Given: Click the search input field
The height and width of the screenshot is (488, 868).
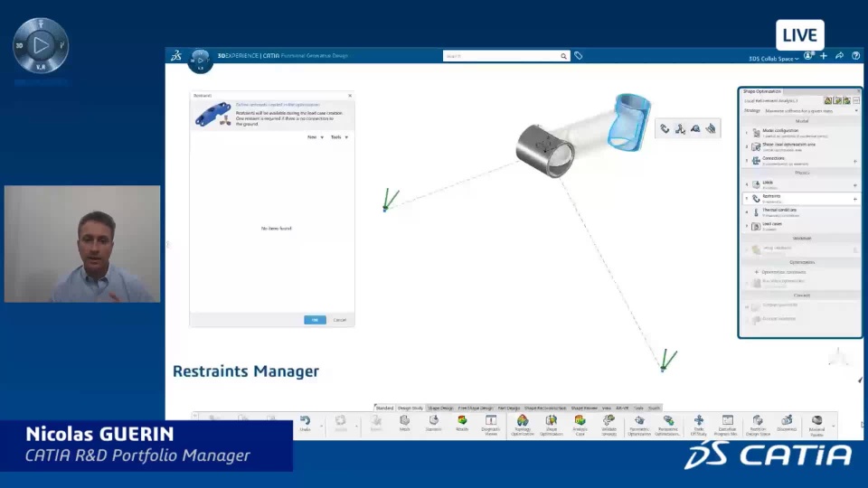Looking at the screenshot, I should [501, 56].
